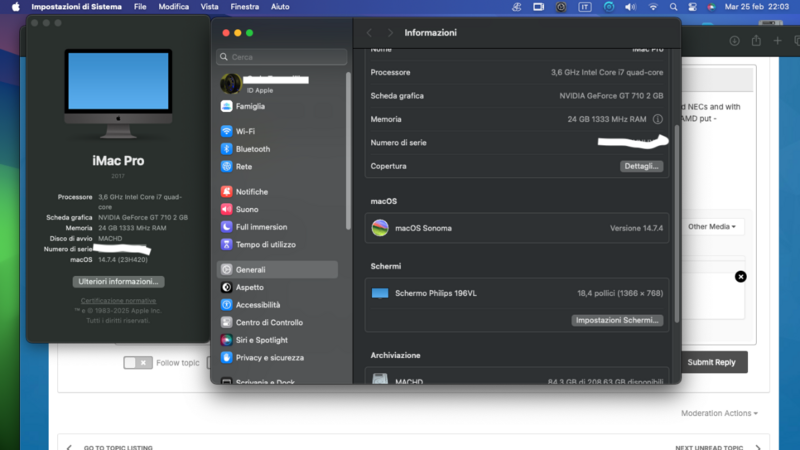Select Tempo di utilizzo in sidebar
The height and width of the screenshot is (450, 800).
pyautogui.click(x=265, y=245)
